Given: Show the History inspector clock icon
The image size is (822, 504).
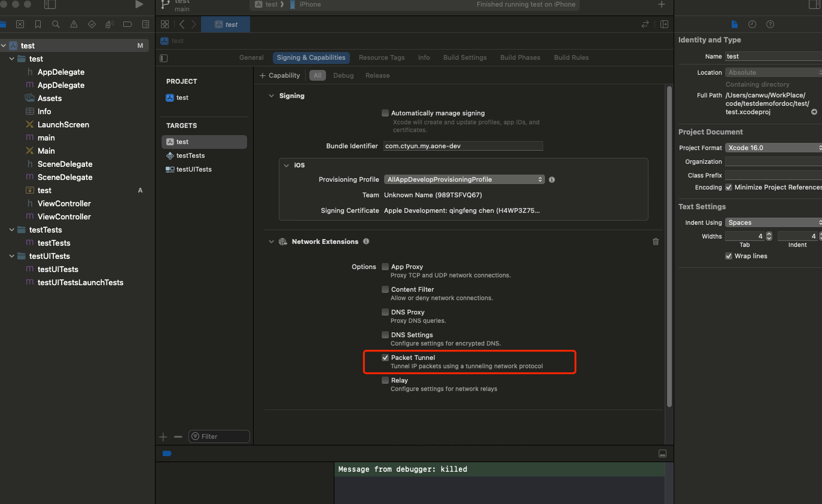Looking at the screenshot, I should point(752,25).
